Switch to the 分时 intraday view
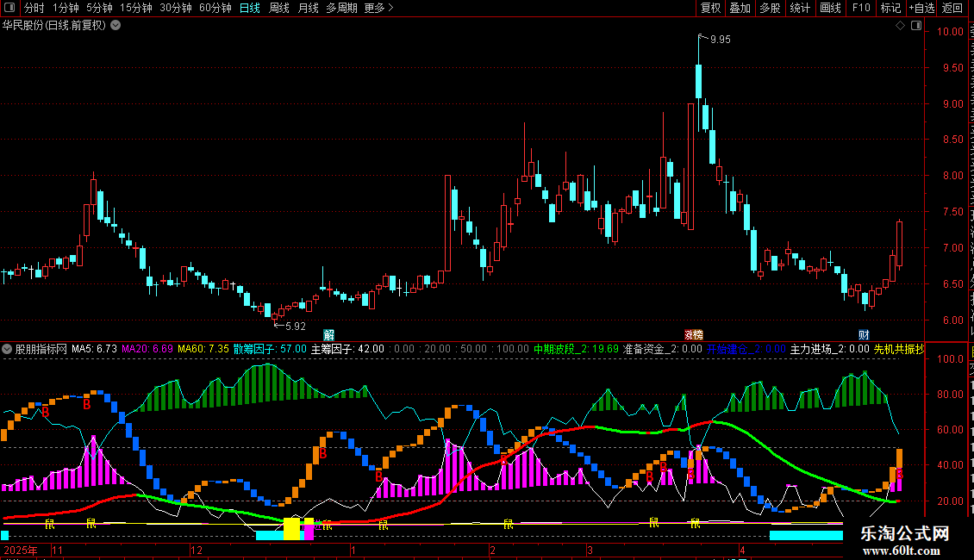Viewport: 974px width, 560px height. 34,8
